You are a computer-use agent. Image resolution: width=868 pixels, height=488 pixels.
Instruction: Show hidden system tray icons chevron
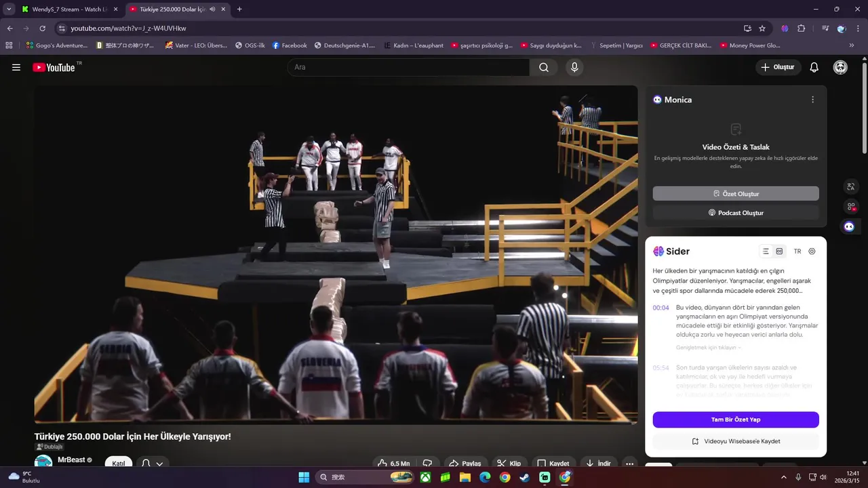click(x=783, y=477)
